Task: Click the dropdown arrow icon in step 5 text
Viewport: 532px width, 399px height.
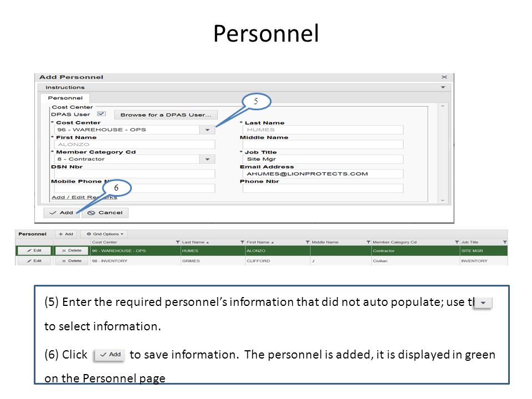Action: 483,303
